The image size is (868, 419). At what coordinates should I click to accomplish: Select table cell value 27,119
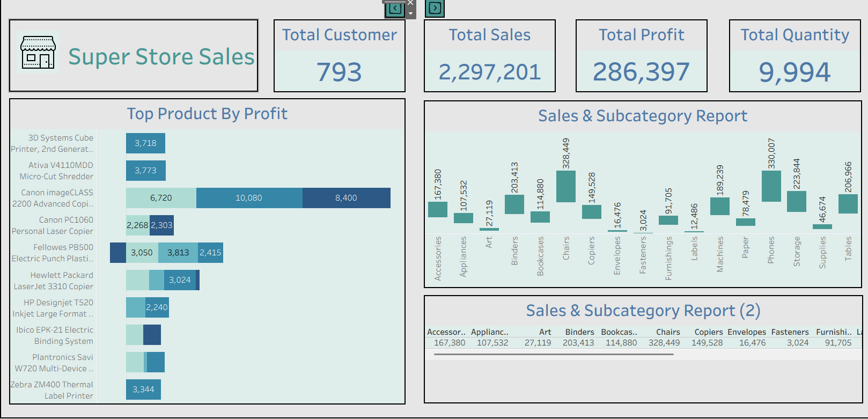click(538, 343)
